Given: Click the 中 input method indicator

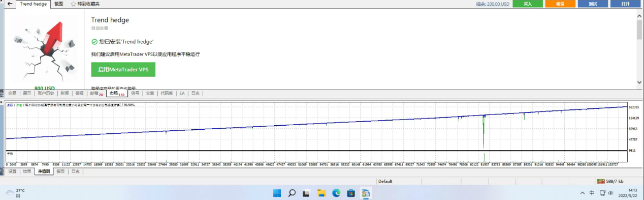Looking at the screenshot, I should pos(592,193).
